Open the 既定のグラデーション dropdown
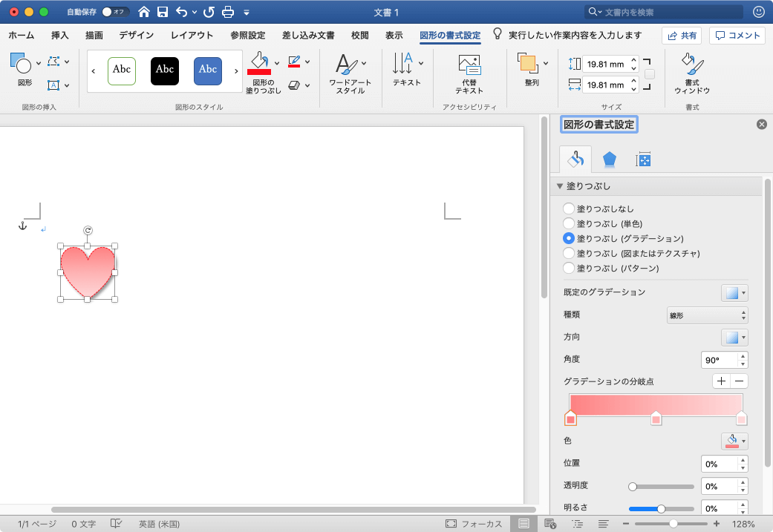773x532 pixels. pyautogui.click(x=734, y=292)
